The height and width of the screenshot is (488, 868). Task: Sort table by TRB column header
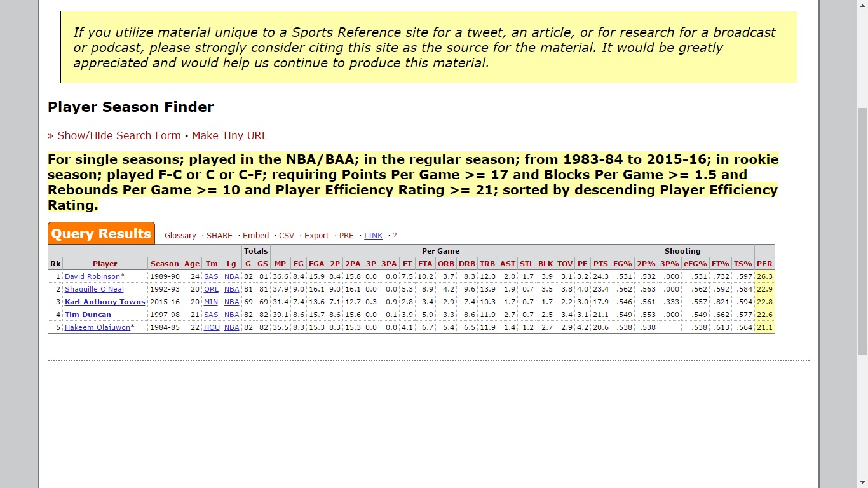click(x=487, y=264)
